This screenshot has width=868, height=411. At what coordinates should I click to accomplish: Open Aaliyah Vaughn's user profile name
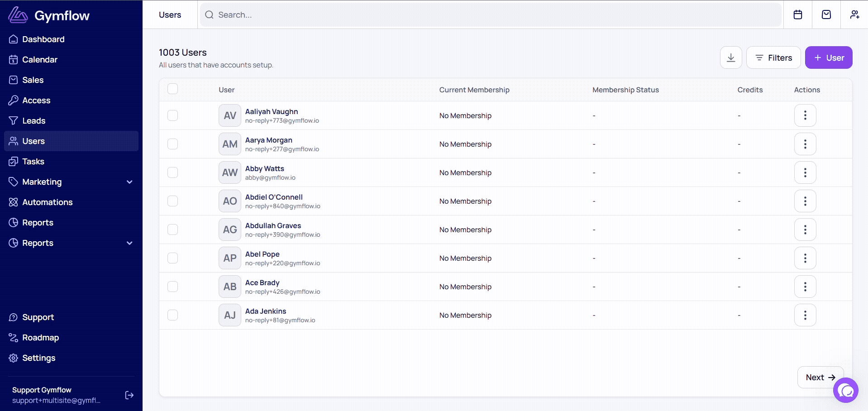point(272,111)
